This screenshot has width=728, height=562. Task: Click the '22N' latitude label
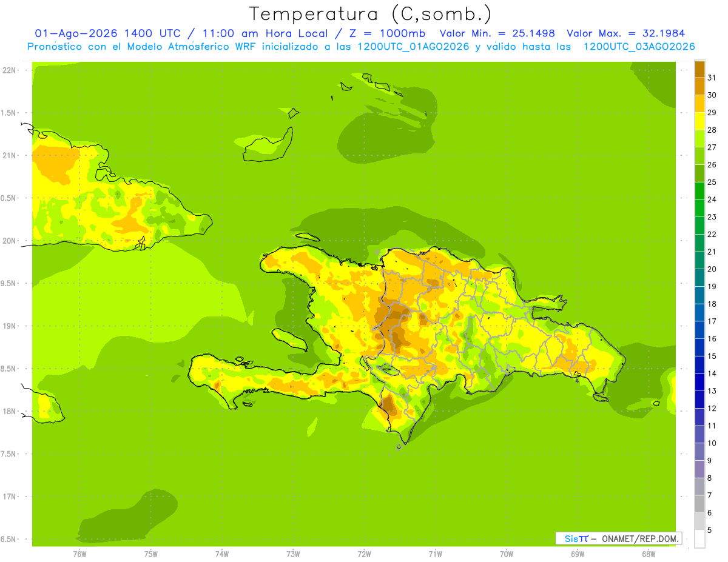(9, 70)
